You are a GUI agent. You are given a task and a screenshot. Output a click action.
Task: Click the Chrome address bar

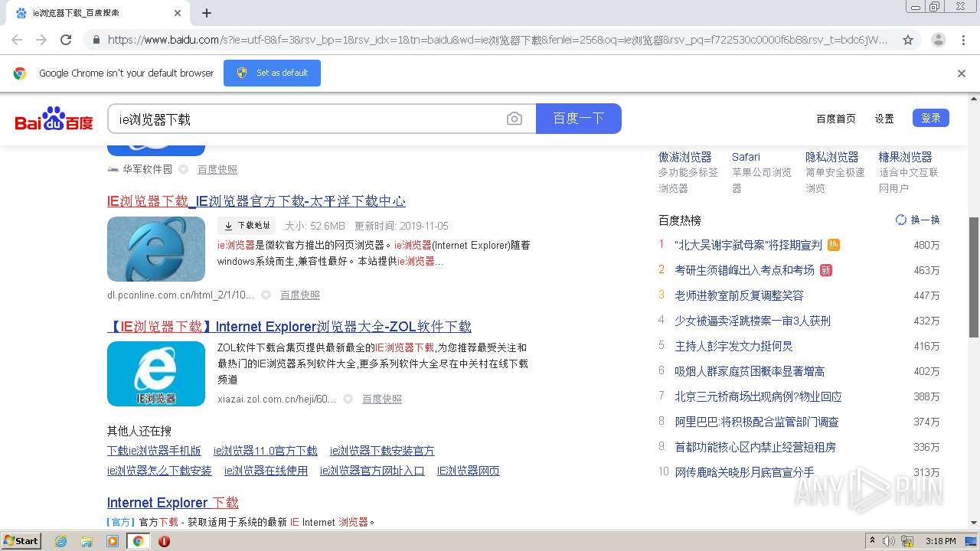click(498, 40)
